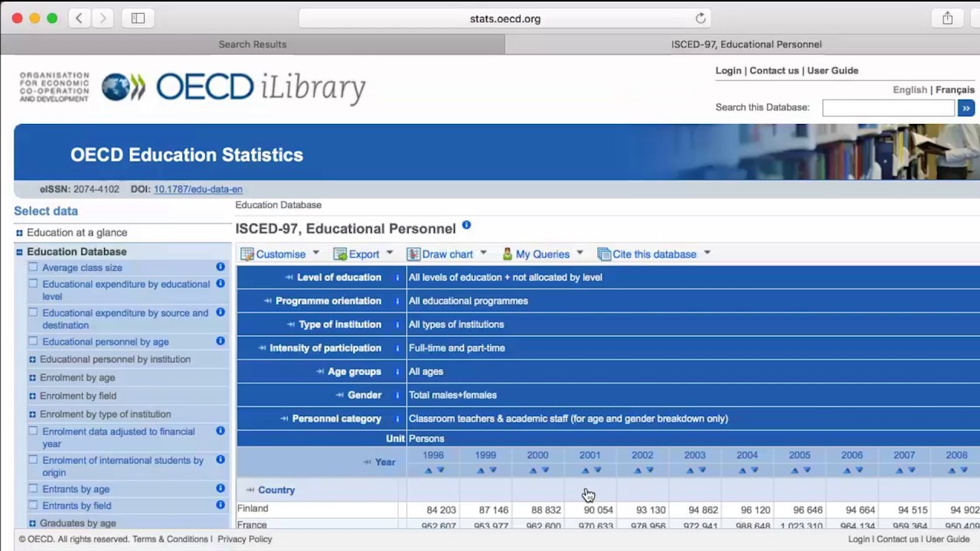This screenshot has height=551, width=980.
Task: Open the Draw chart menu
Action: pyautogui.click(x=447, y=254)
